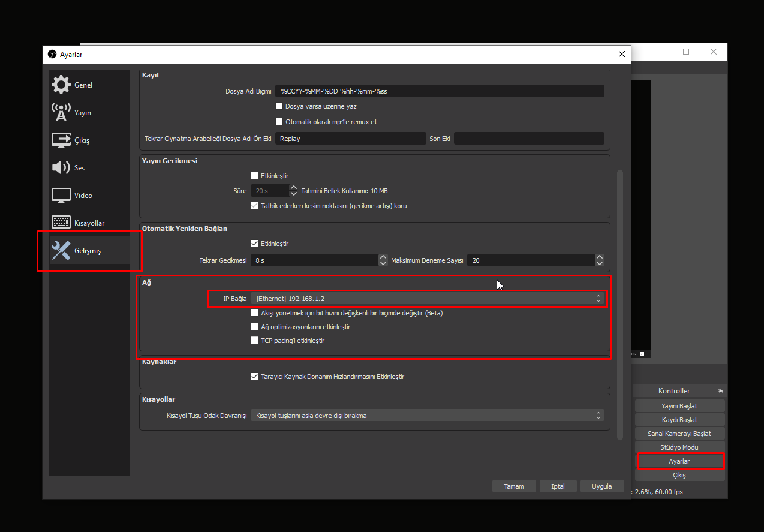Select the Kısayollar keyboard icon

tap(61, 223)
